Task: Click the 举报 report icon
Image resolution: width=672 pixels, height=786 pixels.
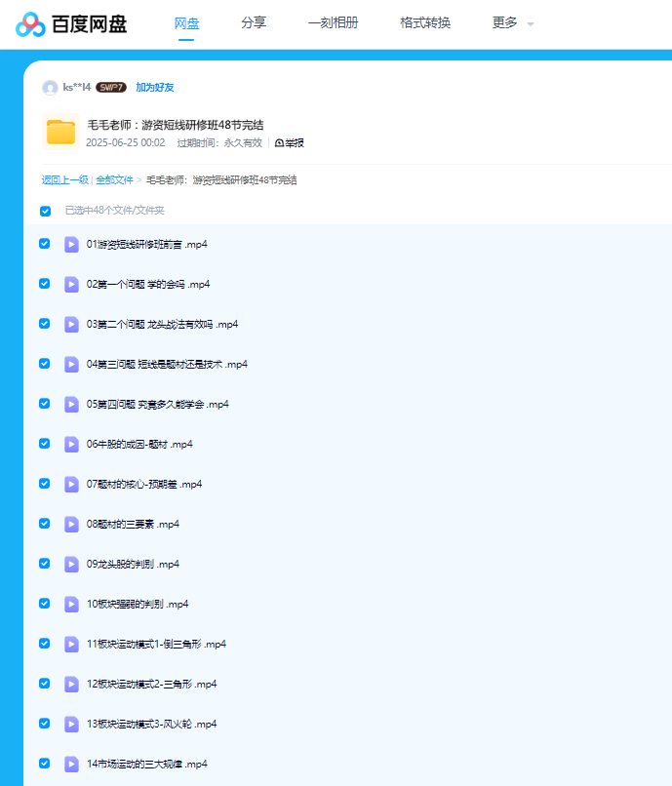Action: pyautogui.click(x=279, y=142)
